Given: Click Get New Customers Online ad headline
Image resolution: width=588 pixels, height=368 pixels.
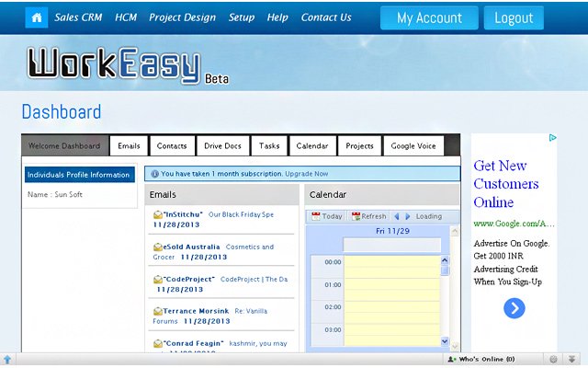Looking at the screenshot, I should point(506,184).
